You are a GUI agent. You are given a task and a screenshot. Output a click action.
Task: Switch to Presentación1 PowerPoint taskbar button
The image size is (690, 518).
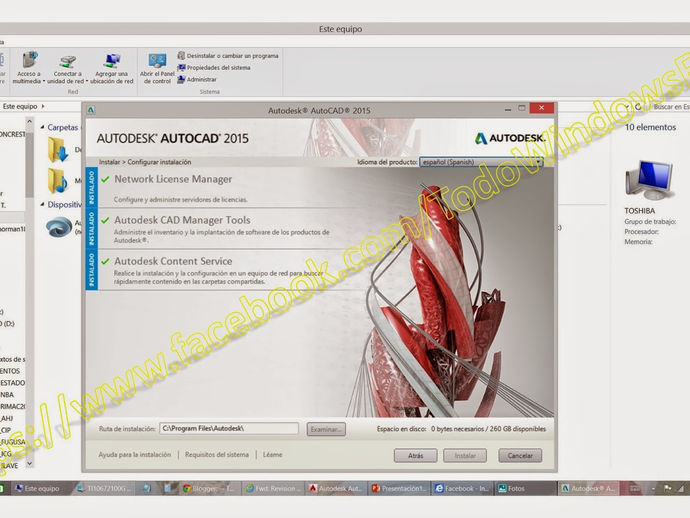[400, 488]
